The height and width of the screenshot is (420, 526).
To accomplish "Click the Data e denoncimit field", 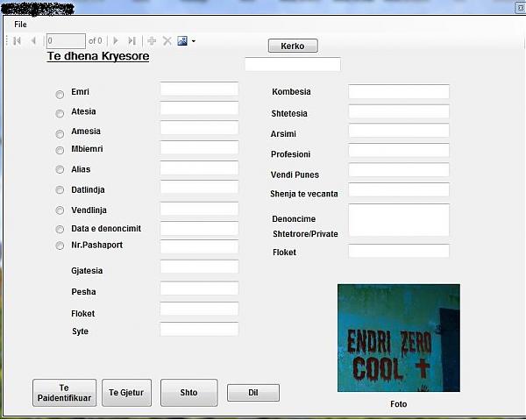I will (199, 228).
